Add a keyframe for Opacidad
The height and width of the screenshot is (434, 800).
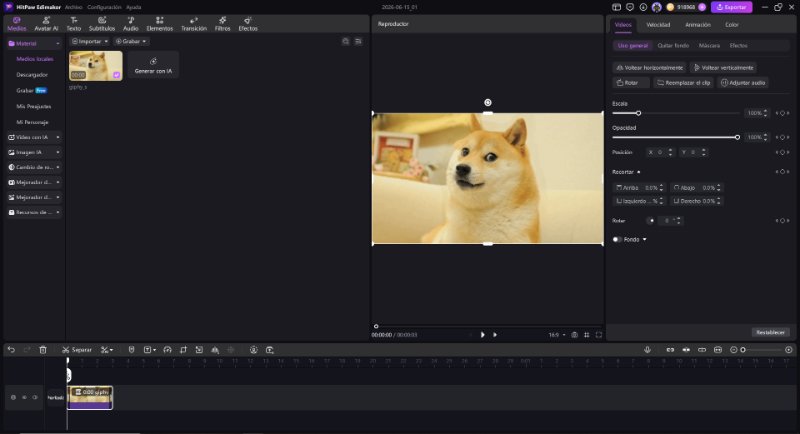783,137
